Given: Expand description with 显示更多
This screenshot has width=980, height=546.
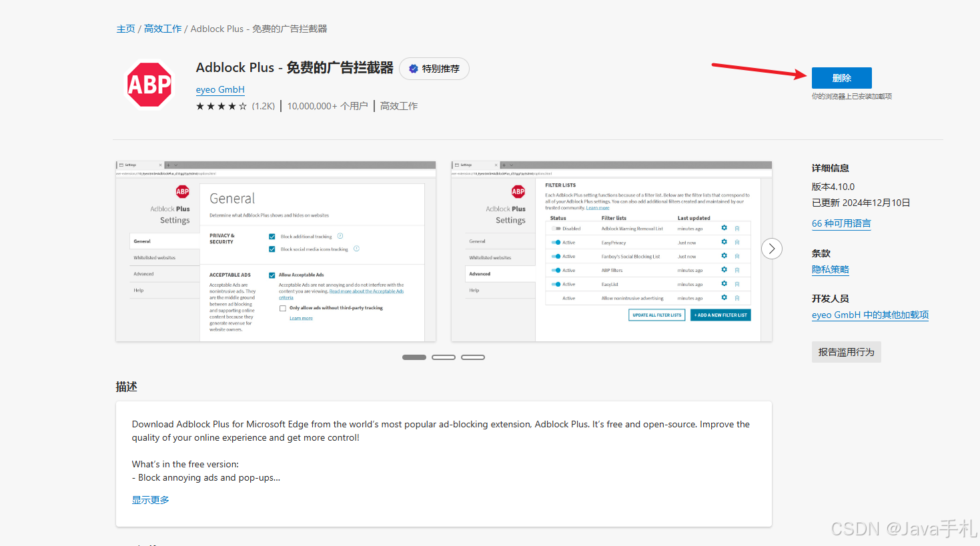Looking at the screenshot, I should click(x=151, y=500).
